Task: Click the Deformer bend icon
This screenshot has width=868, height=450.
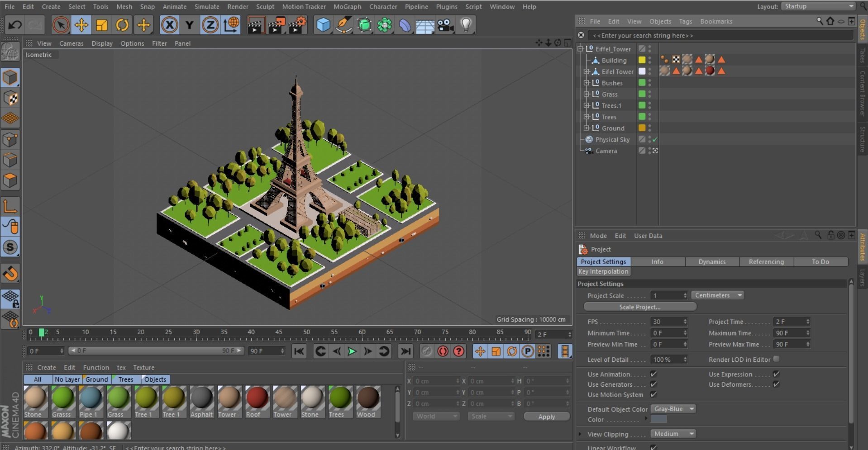Action: (405, 25)
